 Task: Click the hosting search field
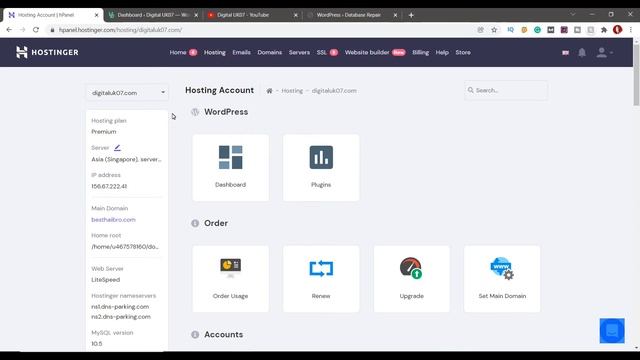[506, 90]
